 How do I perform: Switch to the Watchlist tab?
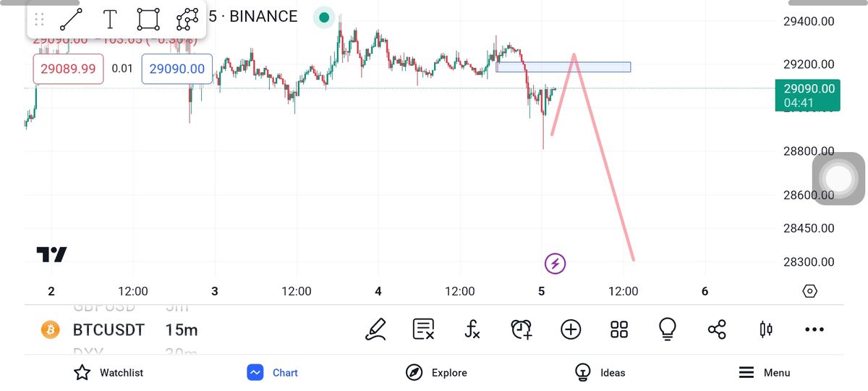[x=109, y=373]
